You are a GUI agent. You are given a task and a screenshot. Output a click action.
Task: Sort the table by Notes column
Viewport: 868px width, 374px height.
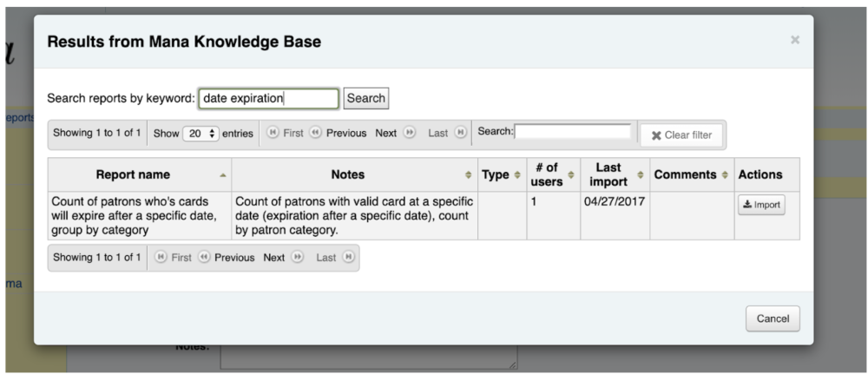354,174
